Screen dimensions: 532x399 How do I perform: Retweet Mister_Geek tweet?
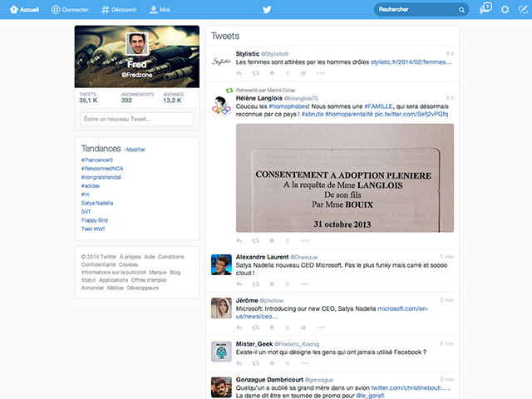click(255, 363)
